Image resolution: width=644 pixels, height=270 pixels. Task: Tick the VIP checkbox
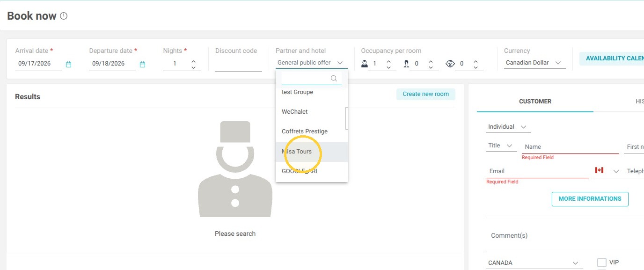602,263
